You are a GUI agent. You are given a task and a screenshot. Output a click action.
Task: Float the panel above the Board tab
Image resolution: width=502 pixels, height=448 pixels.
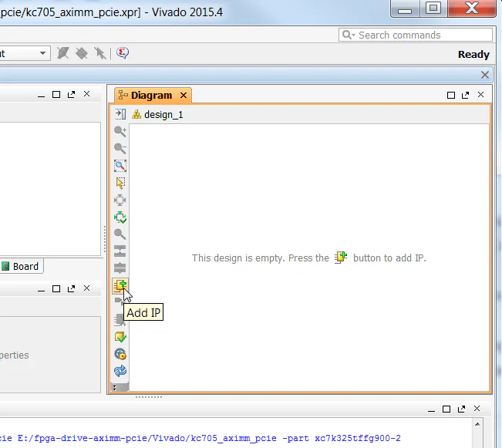coord(71,95)
